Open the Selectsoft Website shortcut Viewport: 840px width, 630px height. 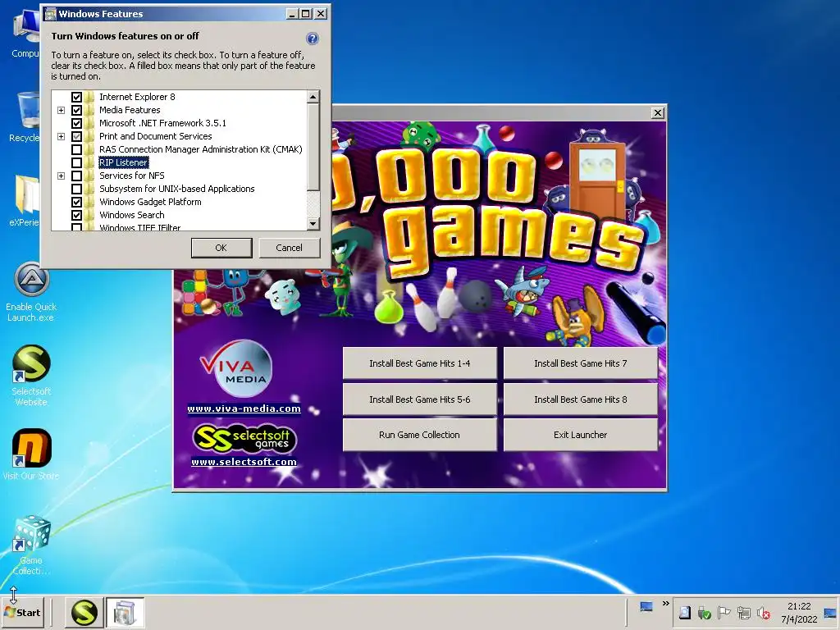[31, 375]
